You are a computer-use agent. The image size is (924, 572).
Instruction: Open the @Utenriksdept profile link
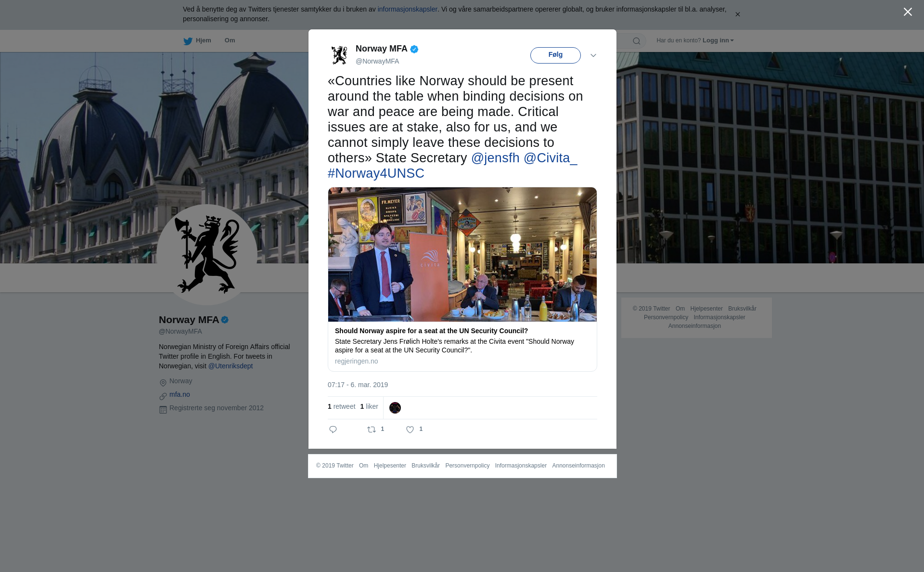pyautogui.click(x=231, y=366)
